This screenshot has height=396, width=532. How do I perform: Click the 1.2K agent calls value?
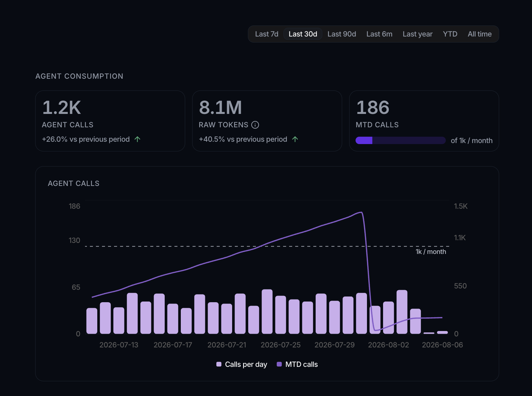click(x=62, y=108)
